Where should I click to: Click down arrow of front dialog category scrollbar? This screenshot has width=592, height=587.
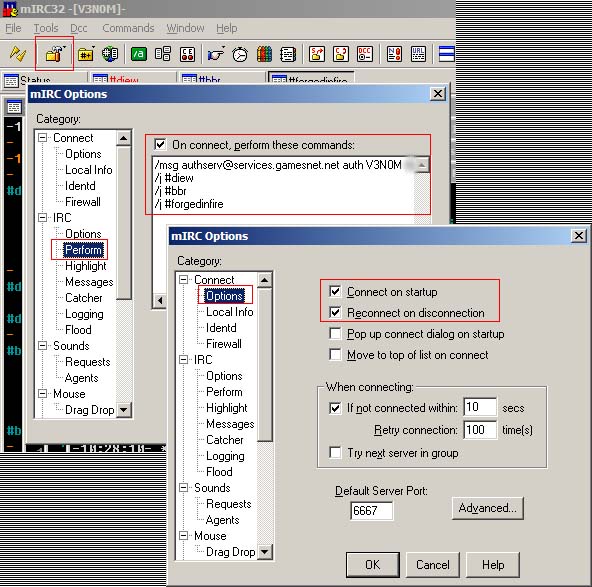[265, 552]
